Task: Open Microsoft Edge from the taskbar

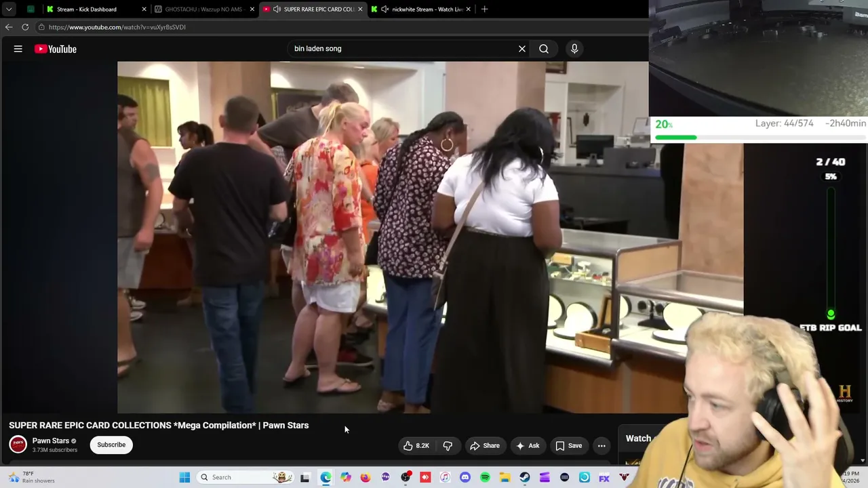Action: [x=325, y=477]
